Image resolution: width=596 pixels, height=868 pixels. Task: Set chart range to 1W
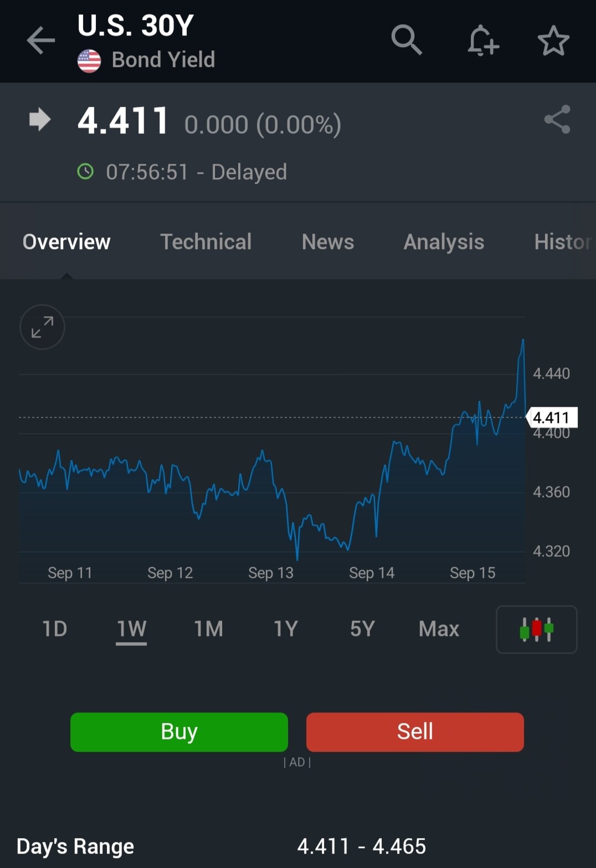131,629
